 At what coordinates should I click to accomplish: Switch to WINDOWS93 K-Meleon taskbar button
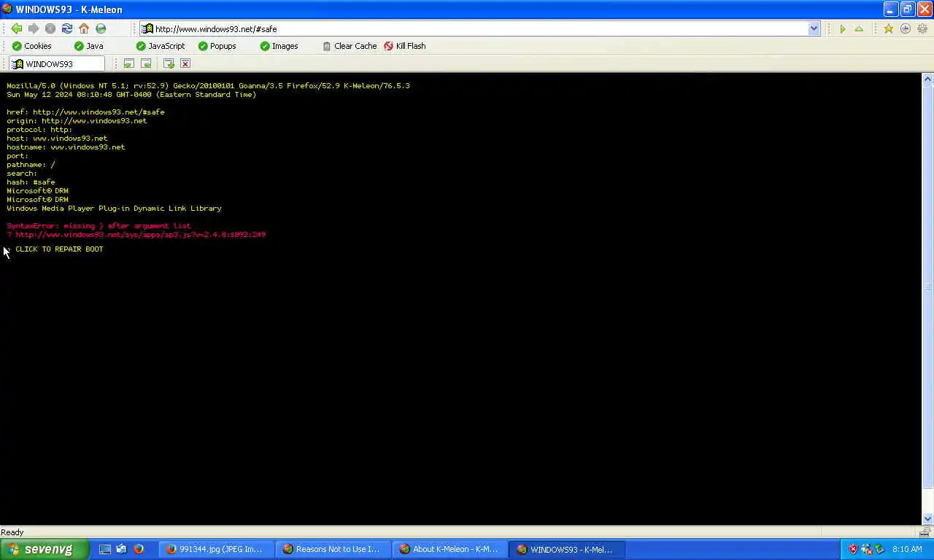point(567,550)
